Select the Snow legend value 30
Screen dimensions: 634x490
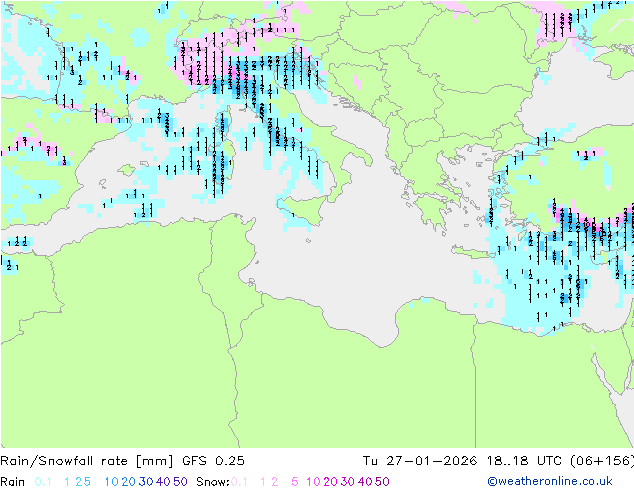(x=348, y=482)
